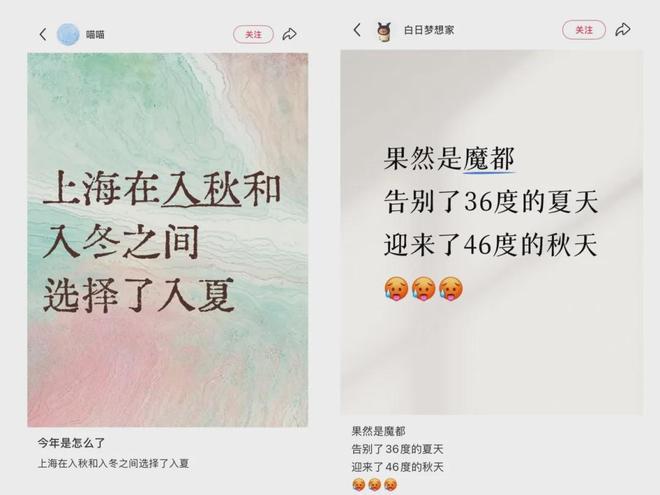Open username 喵喵 profile link
The height and width of the screenshot is (495, 660).
[95, 35]
